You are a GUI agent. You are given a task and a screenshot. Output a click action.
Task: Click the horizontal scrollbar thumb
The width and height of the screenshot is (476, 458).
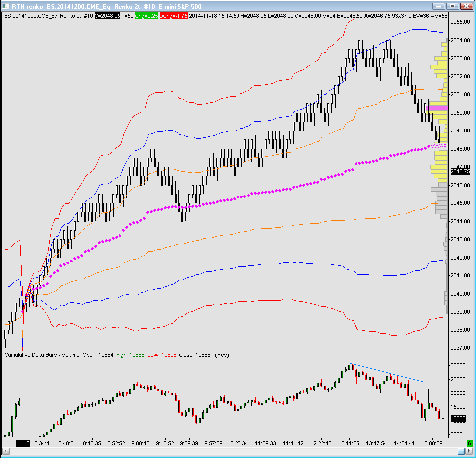click(461, 451)
